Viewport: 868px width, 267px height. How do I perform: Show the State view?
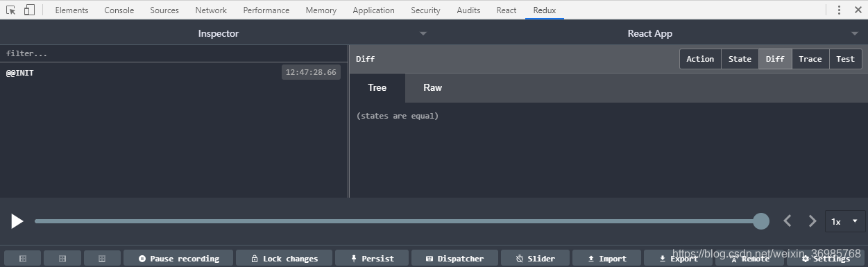click(740, 59)
